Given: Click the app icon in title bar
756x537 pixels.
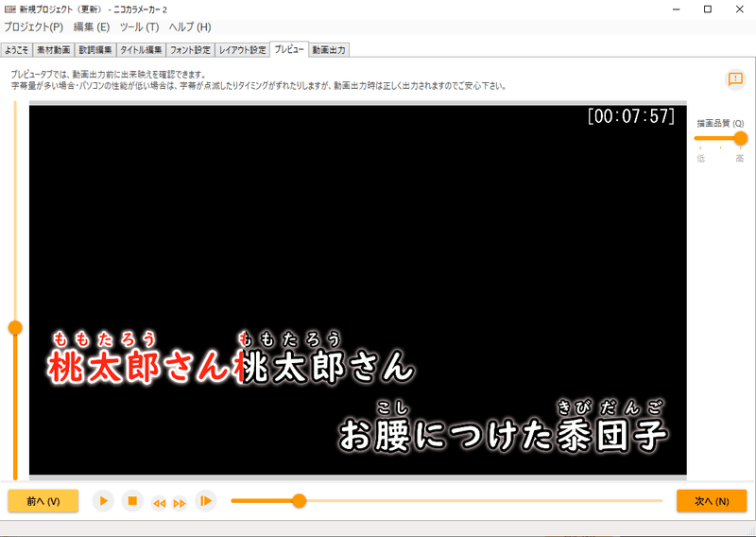Looking at the screenshot, I should (9, 9).
